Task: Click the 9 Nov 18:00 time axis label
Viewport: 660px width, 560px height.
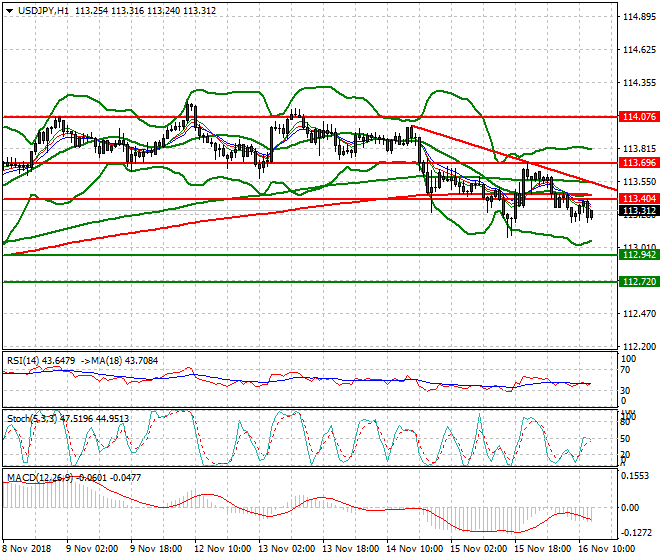Action: 156,549
